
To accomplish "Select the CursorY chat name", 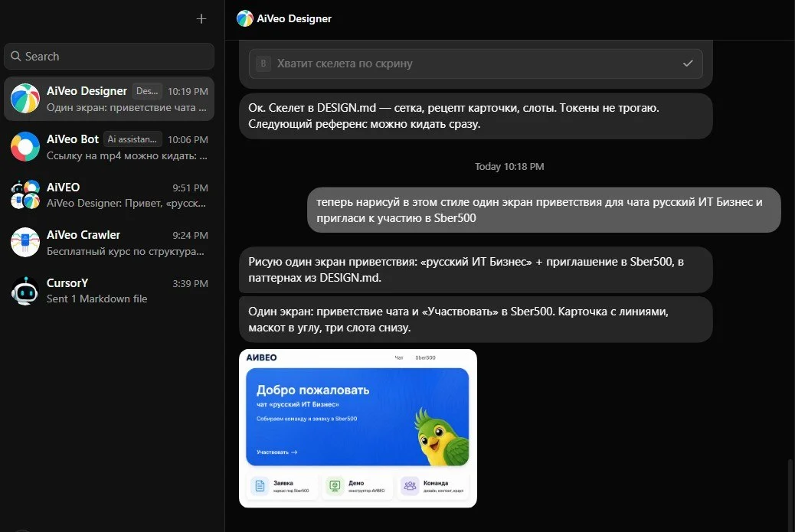I will (x=67, y=283).
